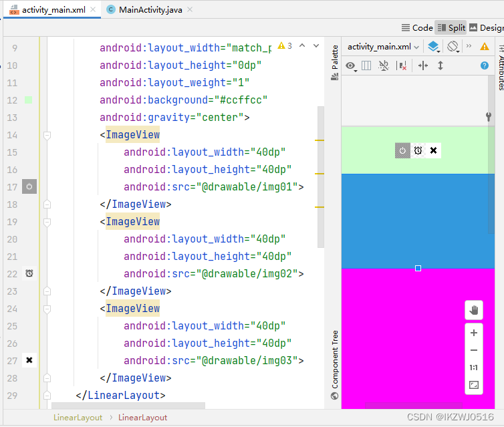The width and height of the screenshot is (504, 427).
Task: Click the img03 X gutter icon
Action: tap(29, 360)
